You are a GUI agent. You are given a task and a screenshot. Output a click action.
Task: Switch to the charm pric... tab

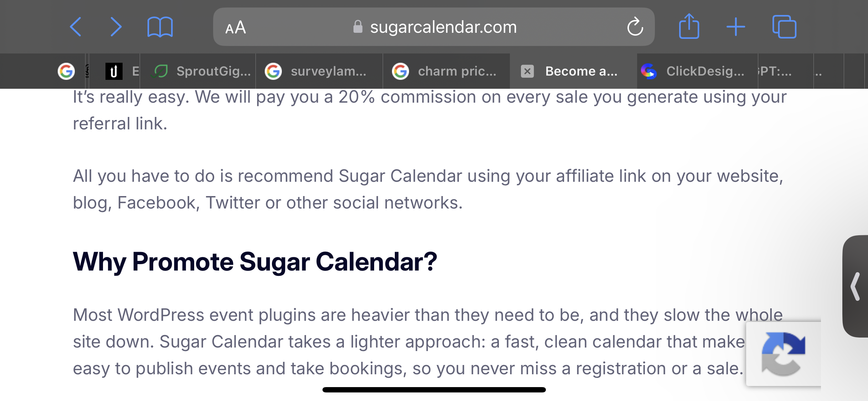point(446,71)
